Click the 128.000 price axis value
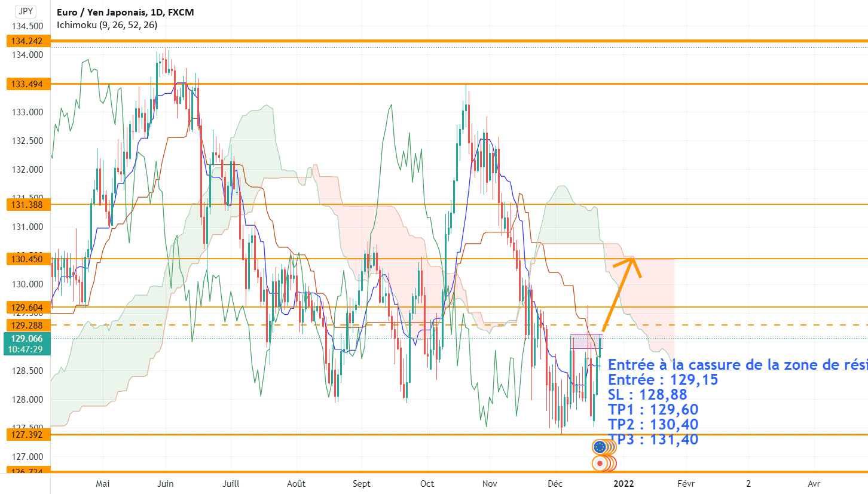 point(27,400)
